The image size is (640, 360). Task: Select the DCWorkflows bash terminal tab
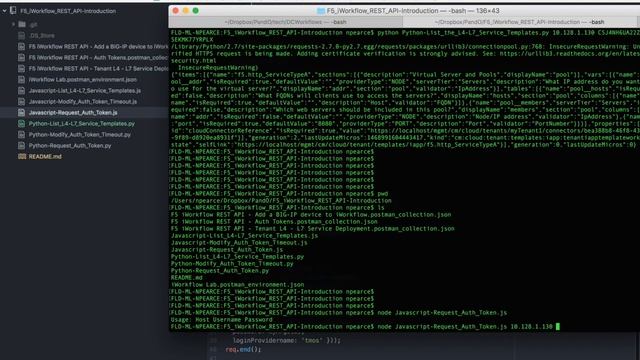pos(286,22)
